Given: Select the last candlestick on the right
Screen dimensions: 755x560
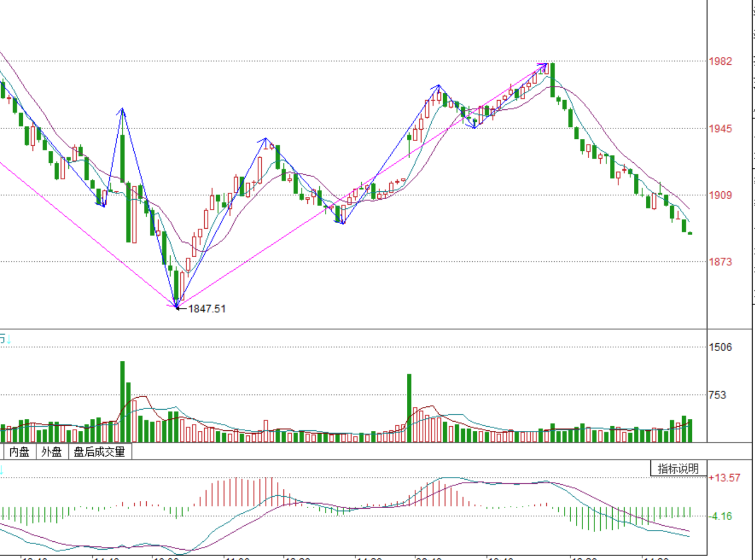Looking at the screenshot, I should click(x=690, y=233).
